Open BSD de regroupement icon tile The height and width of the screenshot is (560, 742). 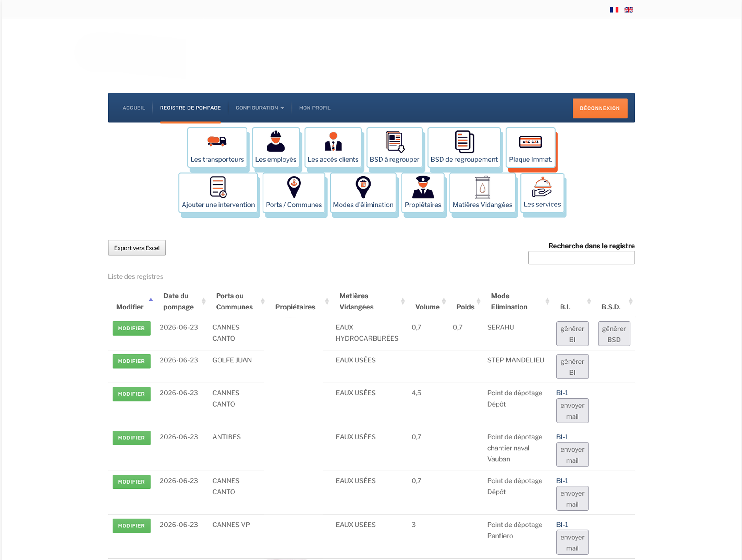pyautogui.click(x=464, y=147)
